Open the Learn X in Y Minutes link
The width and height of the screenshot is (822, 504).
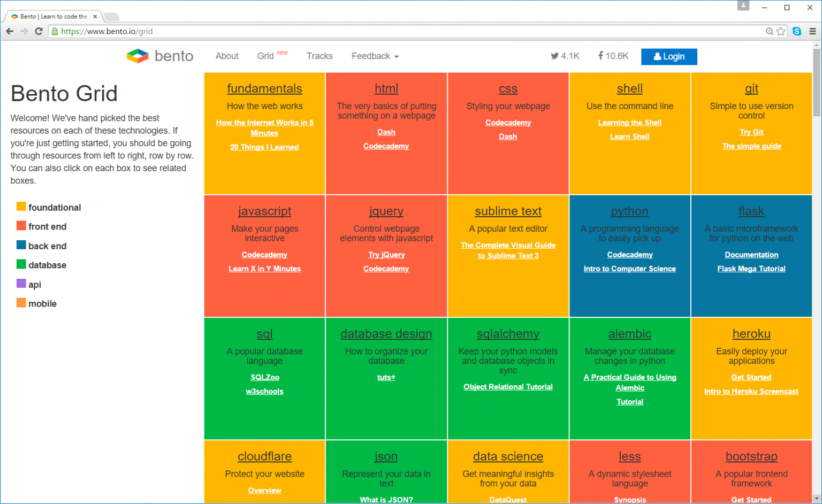(264, 269)
